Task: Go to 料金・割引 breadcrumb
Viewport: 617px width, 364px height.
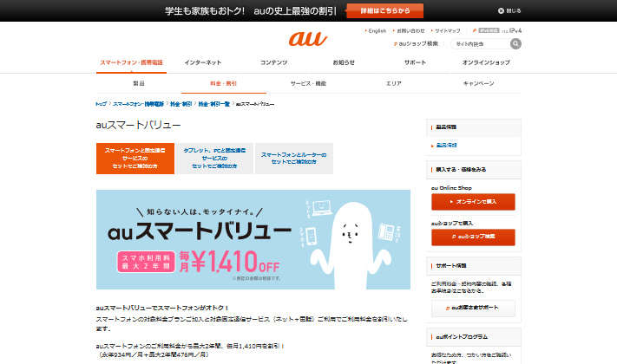Action: pos(181,104)
